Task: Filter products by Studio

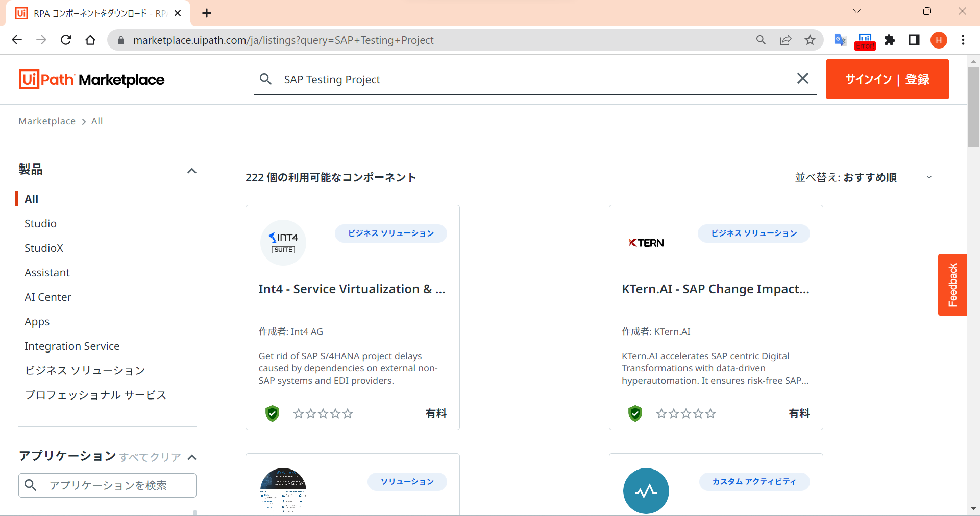Action: (x=40, y=223)
